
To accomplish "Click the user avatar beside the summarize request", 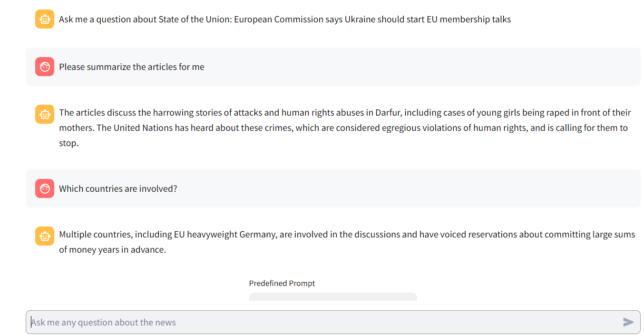I will pos(45,67).
